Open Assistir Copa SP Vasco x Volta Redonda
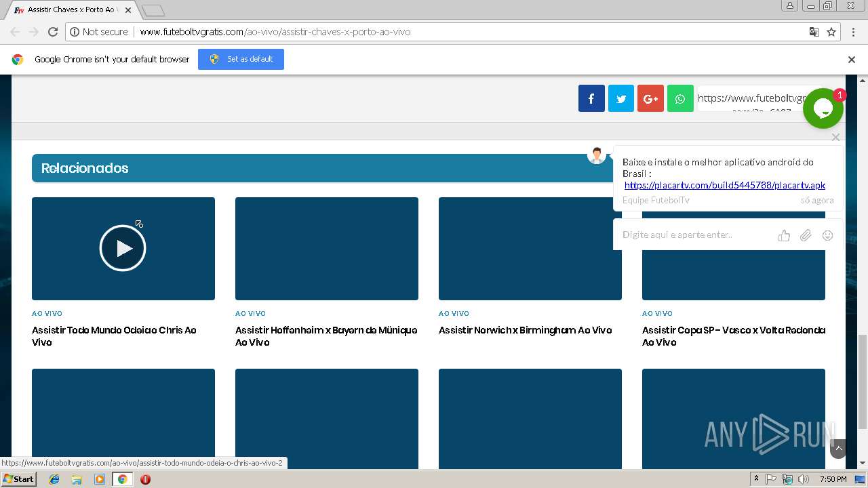The image size is (868, 488). pos(734,336)
